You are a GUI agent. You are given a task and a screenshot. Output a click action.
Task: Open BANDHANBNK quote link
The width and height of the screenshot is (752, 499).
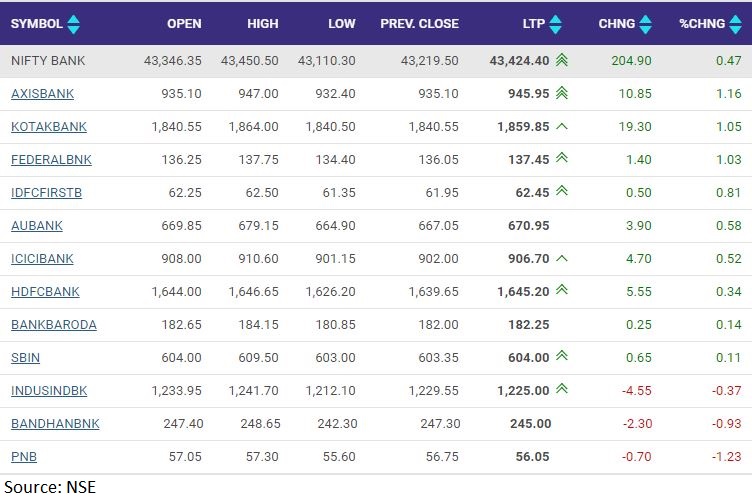tap(55, 424)
